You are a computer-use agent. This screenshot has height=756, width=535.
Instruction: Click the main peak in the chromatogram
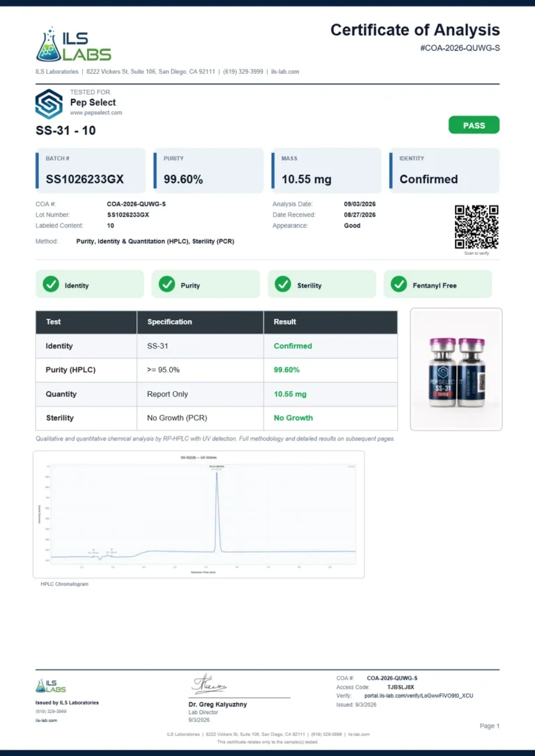click(217, 511)
